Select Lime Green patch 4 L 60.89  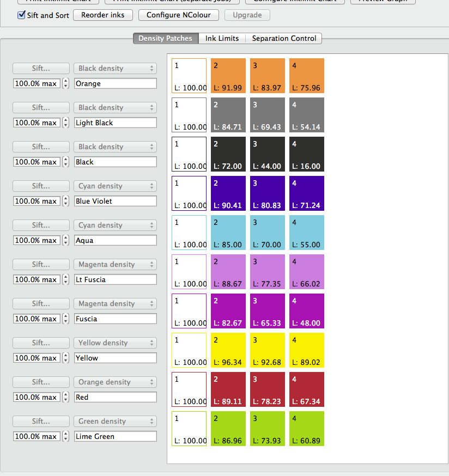(307, 428)
